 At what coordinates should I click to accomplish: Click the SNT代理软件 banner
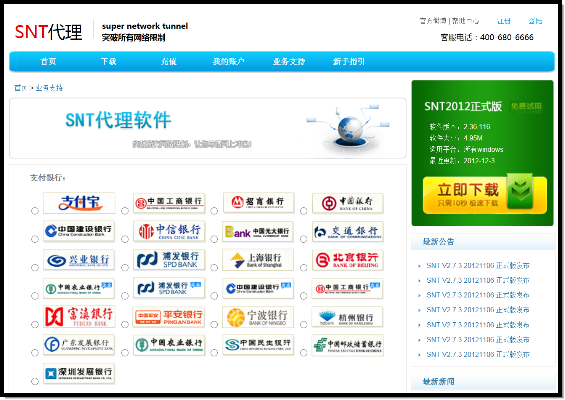pyautogui.click(x=208, y=128)
